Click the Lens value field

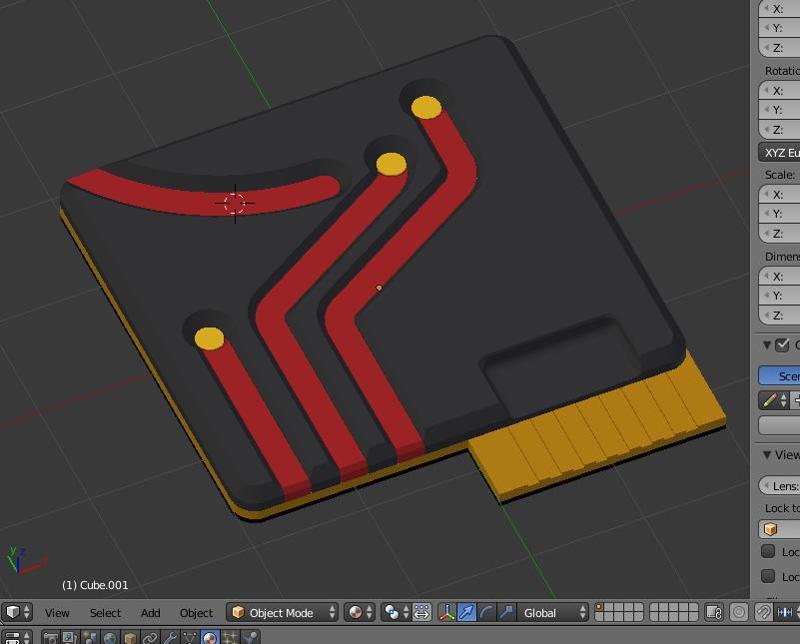click(x=784, y=485)
